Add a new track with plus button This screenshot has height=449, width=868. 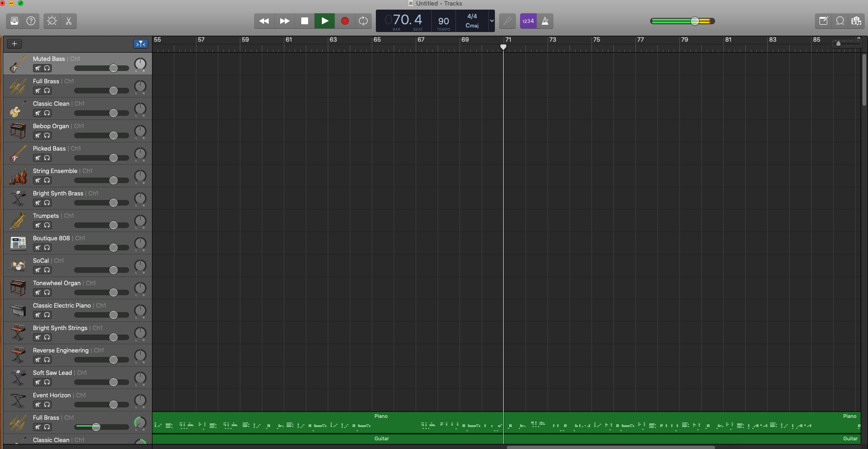(x=15, y=44)
